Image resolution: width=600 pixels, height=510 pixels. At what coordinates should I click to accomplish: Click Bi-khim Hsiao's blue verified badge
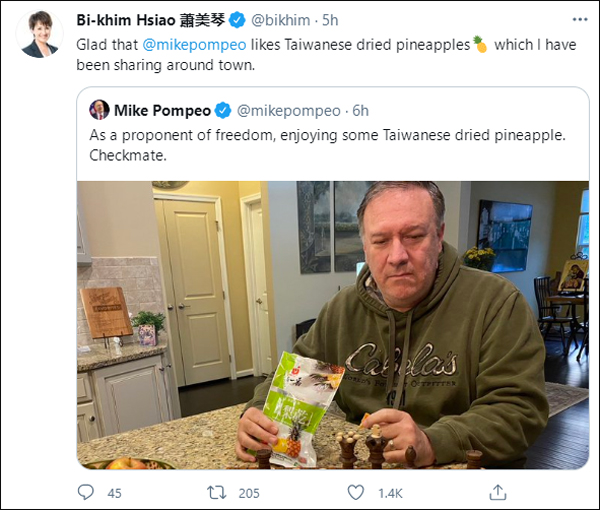tap(237, 20)
